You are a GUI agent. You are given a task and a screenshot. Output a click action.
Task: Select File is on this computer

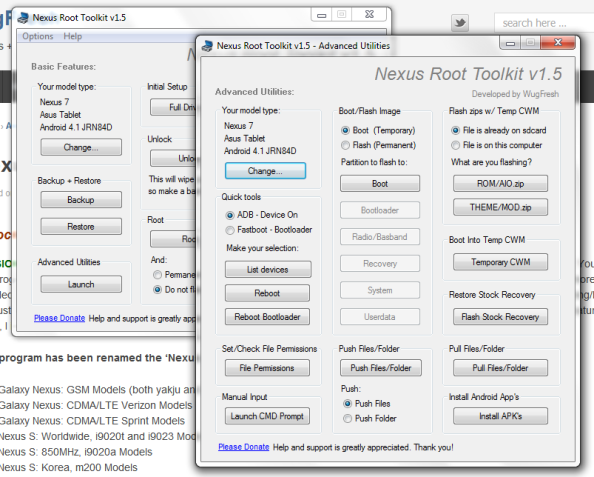(456, 145)
